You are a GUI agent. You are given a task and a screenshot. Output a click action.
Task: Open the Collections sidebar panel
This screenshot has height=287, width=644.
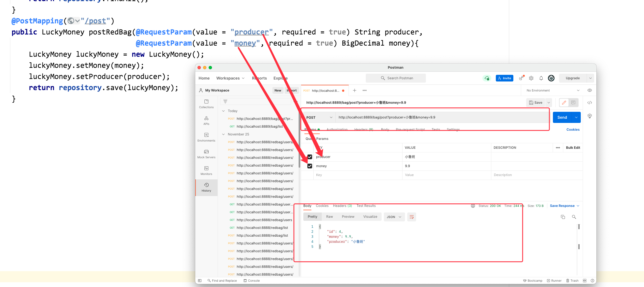(206, 104)
